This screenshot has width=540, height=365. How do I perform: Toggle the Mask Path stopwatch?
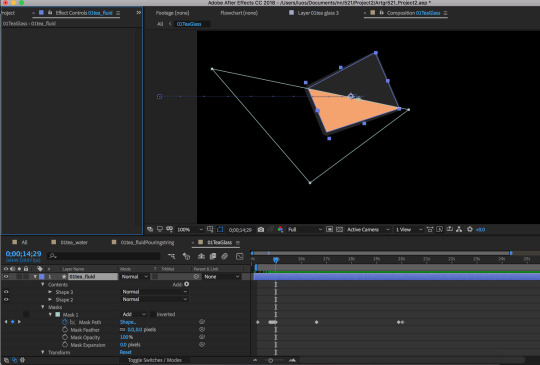tap(65, 322)
